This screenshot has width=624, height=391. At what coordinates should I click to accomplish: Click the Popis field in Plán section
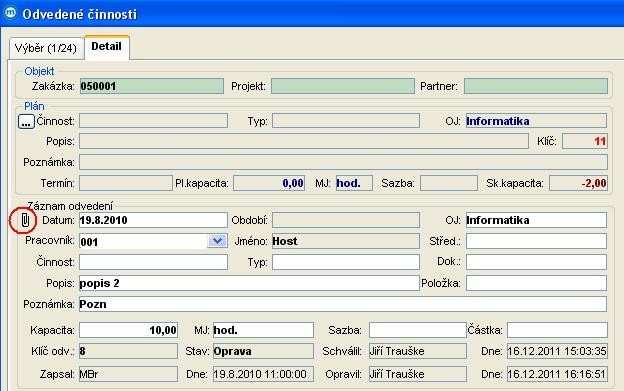pyautogui.click(x=304, y=141)
